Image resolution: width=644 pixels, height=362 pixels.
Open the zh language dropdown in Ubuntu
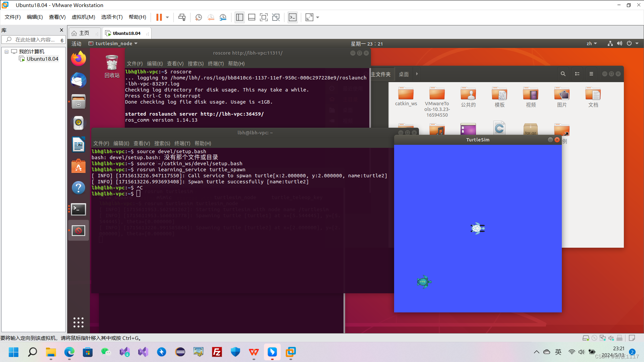pos(591,43)
